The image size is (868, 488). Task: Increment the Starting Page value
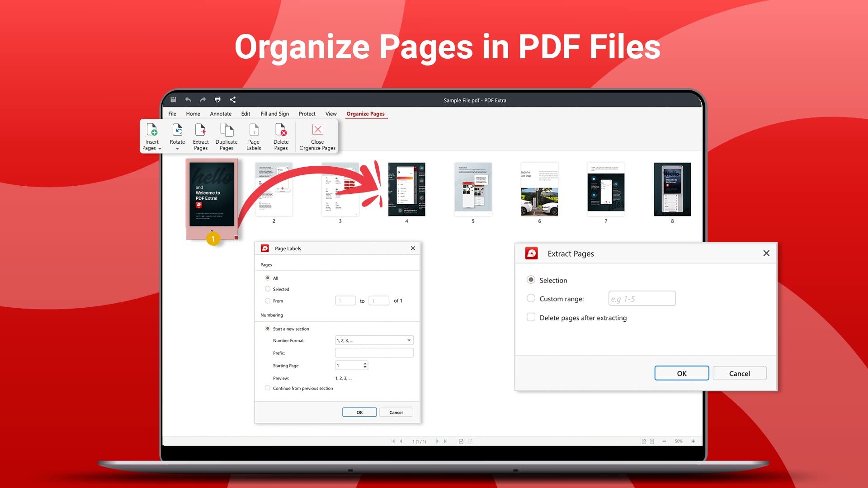364,363
